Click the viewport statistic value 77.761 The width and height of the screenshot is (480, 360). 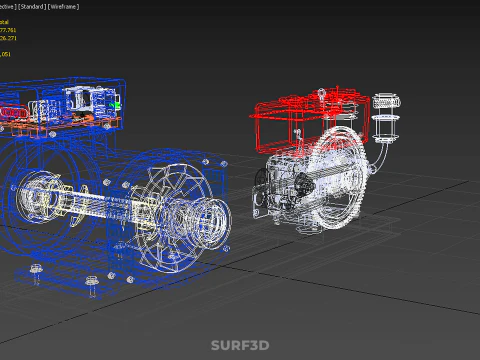(x=7, y=30)
